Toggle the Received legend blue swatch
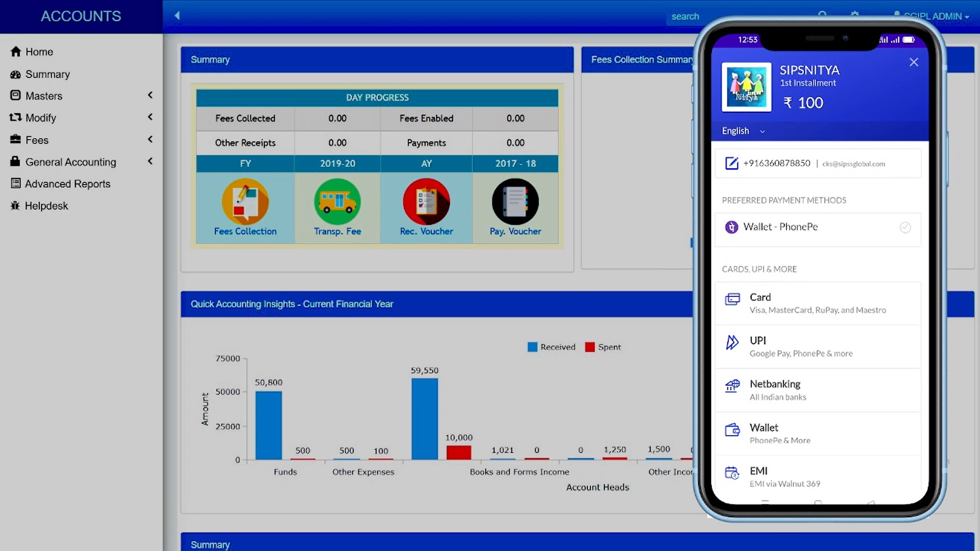The height and width of the screenshot is (551, 980). (x=532, y=347)
